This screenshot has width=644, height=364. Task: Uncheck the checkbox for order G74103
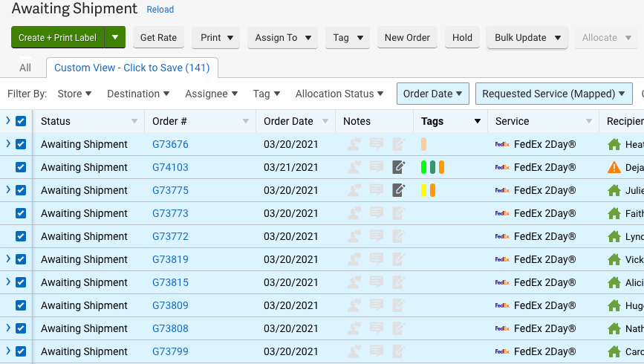coord(21,168)
